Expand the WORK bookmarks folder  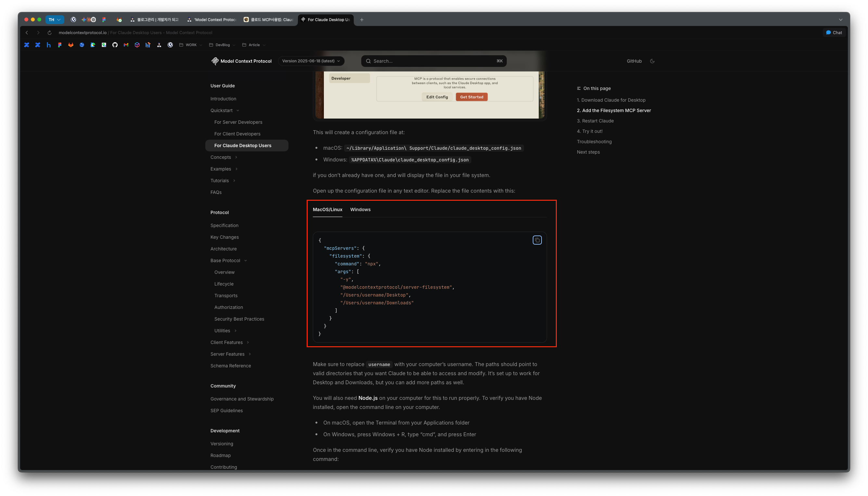[x=191, y=45]
